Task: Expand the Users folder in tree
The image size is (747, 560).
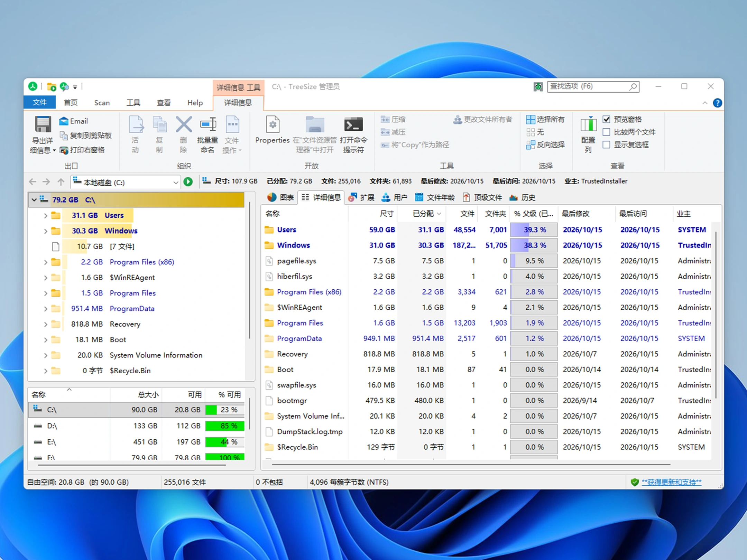Action: click(45, 216)
